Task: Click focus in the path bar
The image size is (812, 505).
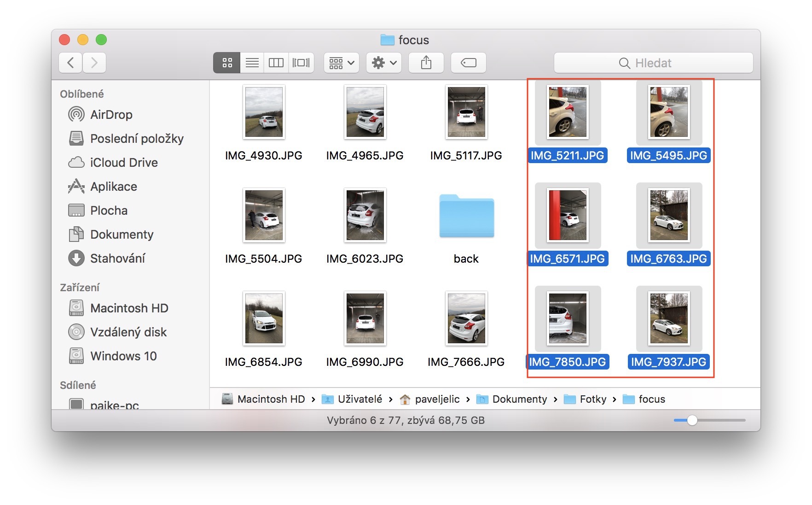Action: (644, 399)
